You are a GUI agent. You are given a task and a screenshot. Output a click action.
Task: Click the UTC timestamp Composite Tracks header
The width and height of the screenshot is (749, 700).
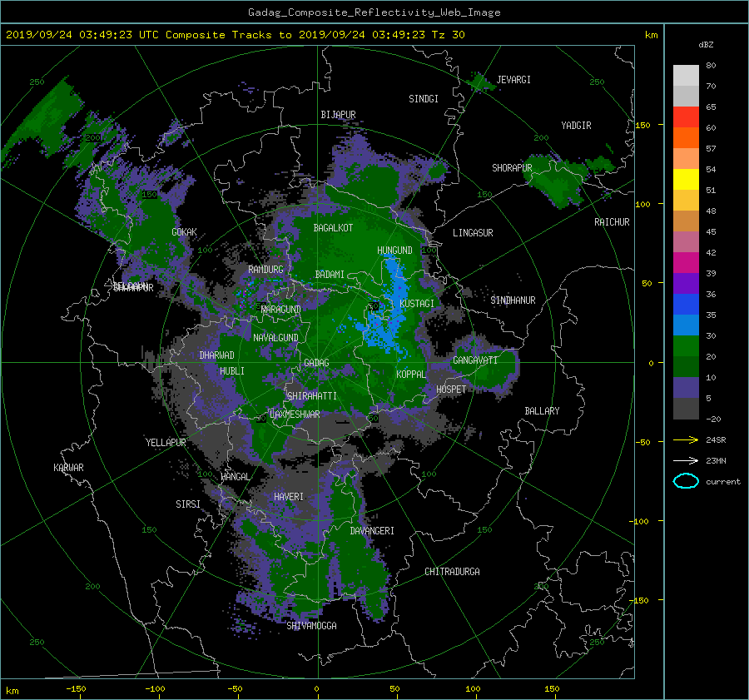pos(235,34)
